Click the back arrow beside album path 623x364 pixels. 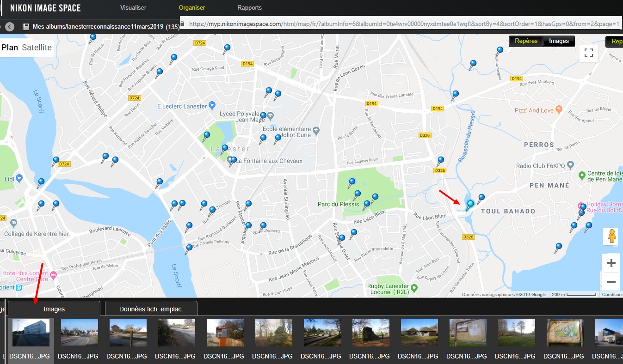tap(10, 27)
